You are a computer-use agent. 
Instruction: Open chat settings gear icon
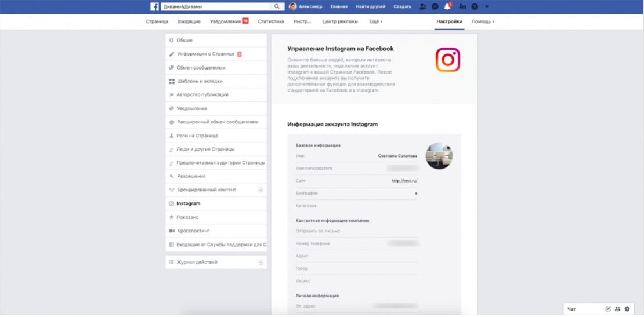pos(627,309)
